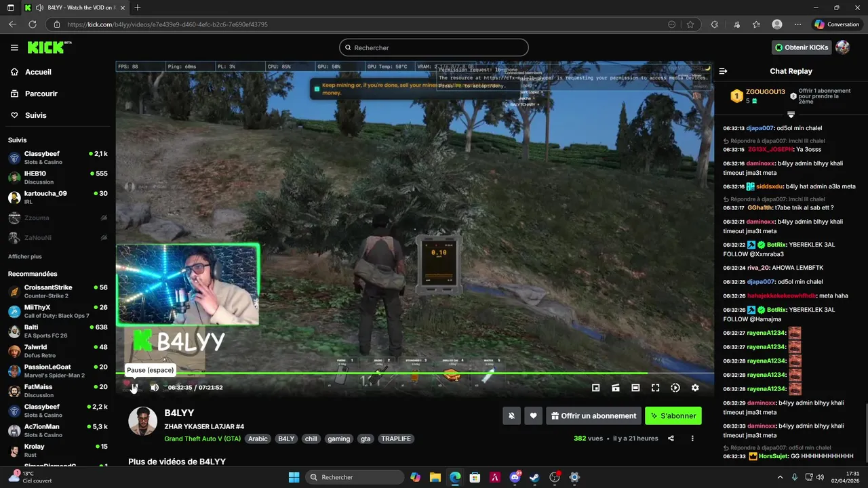This screenshot has width=868, height=488.
Task: Open the browser profile icon
Action: click(x=777, y=24)
